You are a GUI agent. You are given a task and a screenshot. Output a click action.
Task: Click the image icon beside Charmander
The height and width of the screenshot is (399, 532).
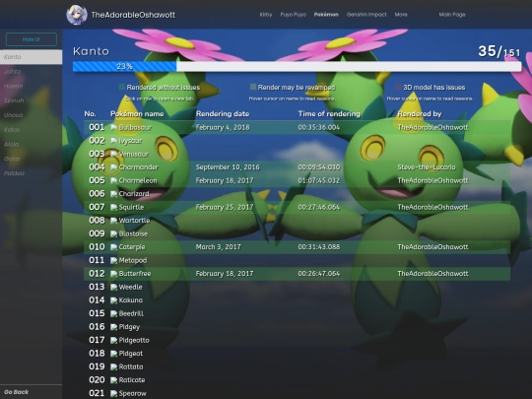point(113,167)
